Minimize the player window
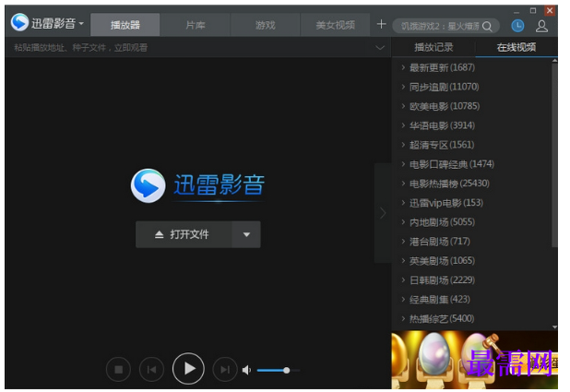This screenshot has width=570, height=392. click(x=517, y=11)
